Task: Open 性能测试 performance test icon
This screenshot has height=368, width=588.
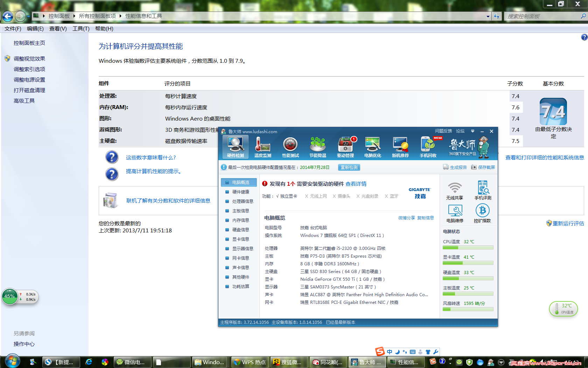Action: (290, 147)
